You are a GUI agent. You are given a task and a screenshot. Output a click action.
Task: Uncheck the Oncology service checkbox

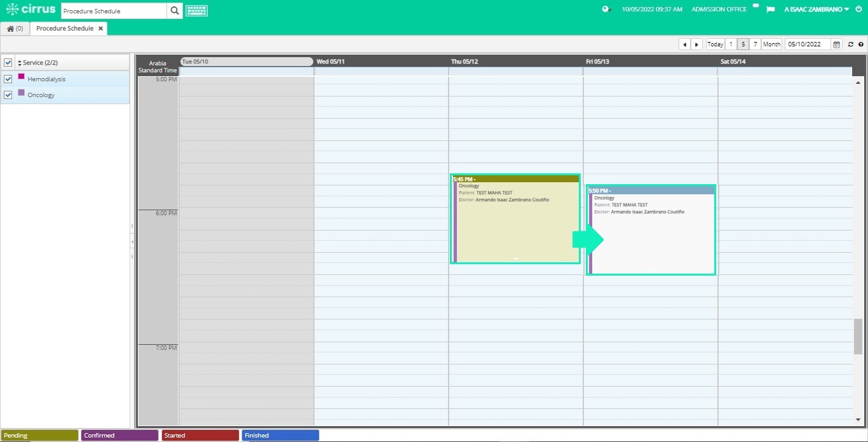[8, 95]
